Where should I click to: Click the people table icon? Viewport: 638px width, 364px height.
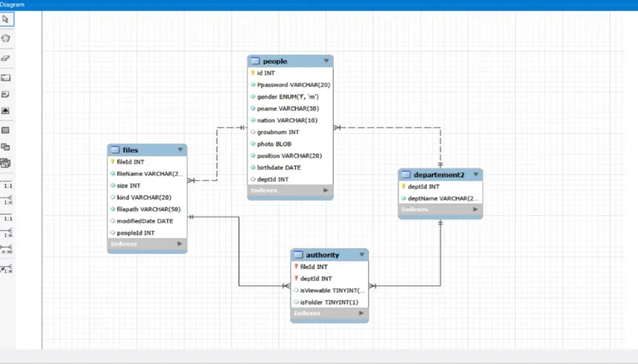(256, 61)
